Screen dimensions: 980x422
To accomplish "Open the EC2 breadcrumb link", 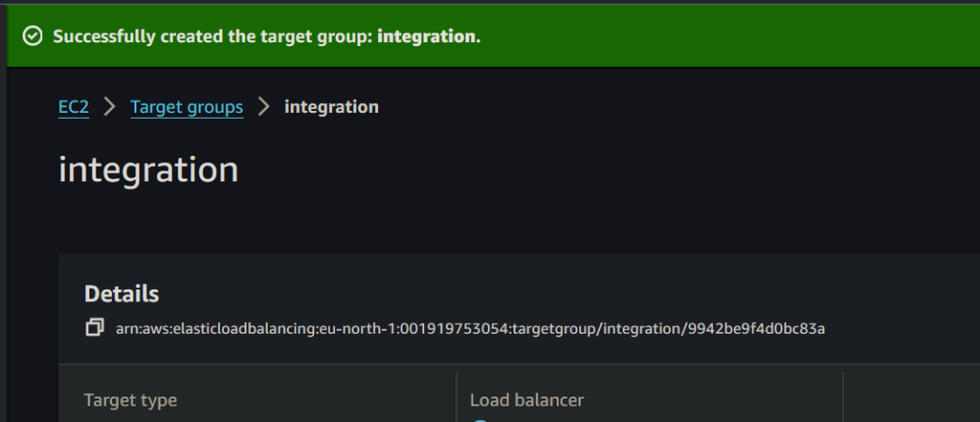I will pyautogui.click(x=74, y=107).
